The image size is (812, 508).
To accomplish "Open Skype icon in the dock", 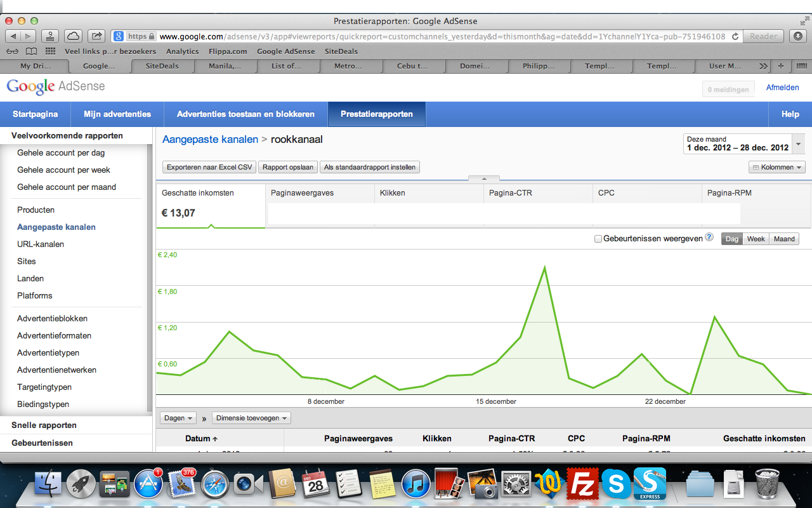I will click(x=616, y=485).
